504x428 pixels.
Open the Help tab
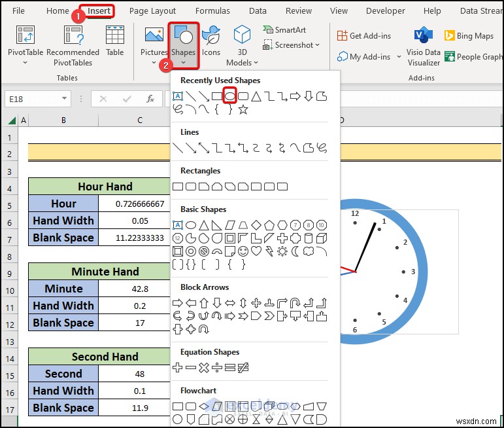tap(432, 10)
